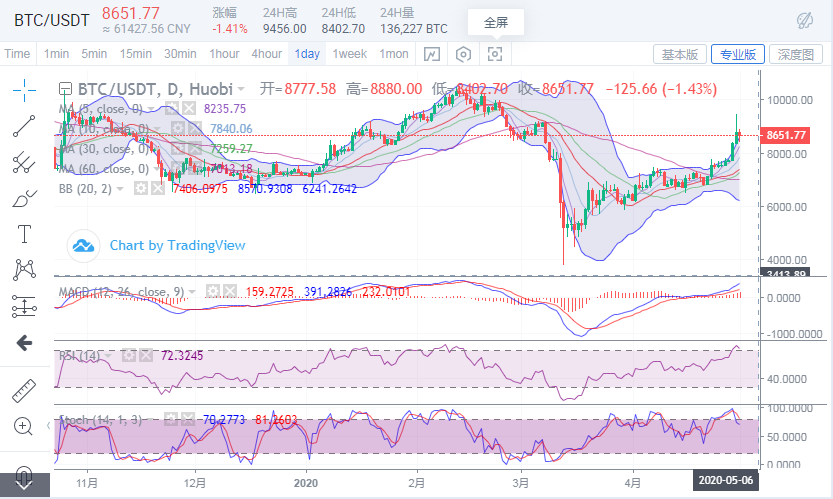The width and height of the screenshot is (833, 499).
Task: Remove the RSI (14) indicator
Action: pyautogui.click(x=146, y=355)
